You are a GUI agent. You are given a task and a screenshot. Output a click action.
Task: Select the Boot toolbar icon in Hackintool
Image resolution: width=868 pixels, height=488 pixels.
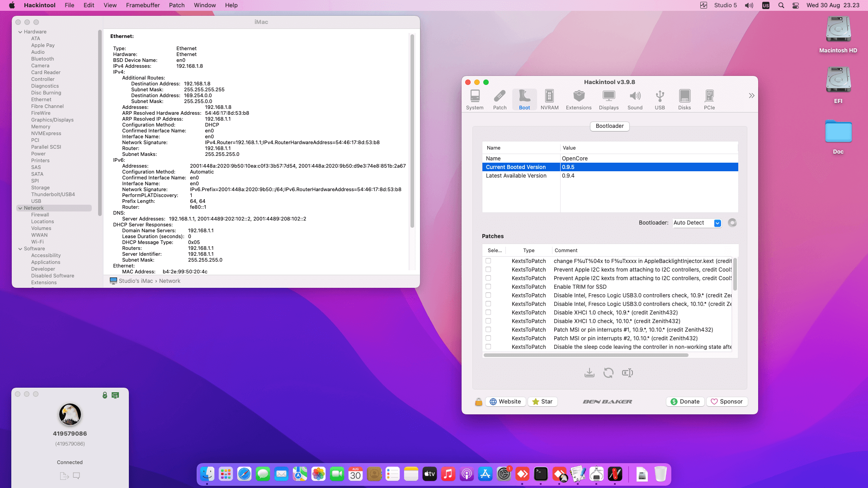coord(524,99)
